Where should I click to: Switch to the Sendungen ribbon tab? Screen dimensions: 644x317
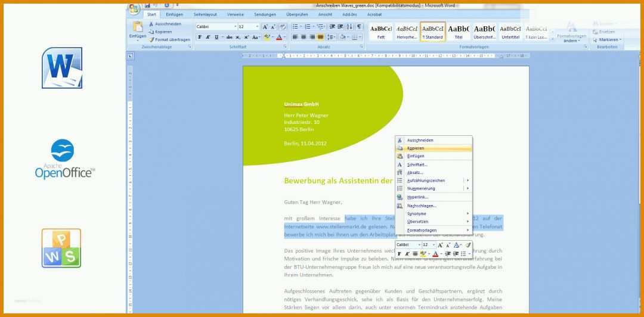265,14
